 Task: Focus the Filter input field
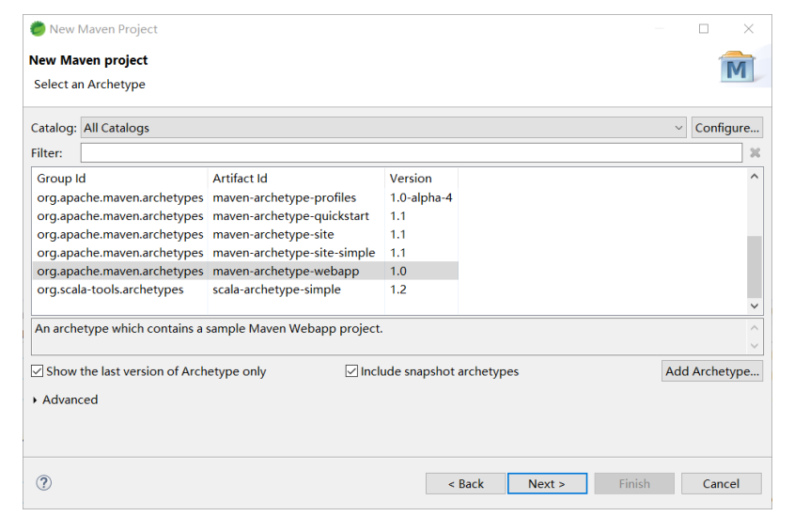click(412, 152)
